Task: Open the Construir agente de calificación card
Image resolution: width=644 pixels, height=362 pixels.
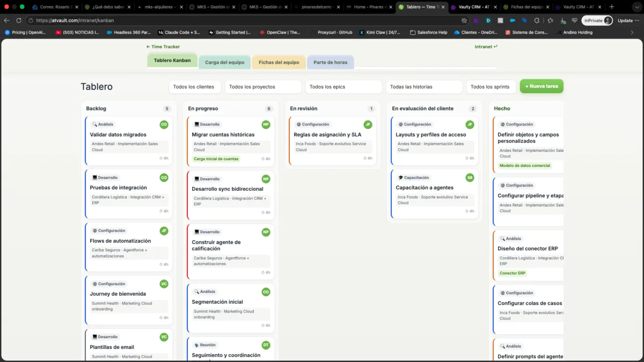Action: pos(231,252)
